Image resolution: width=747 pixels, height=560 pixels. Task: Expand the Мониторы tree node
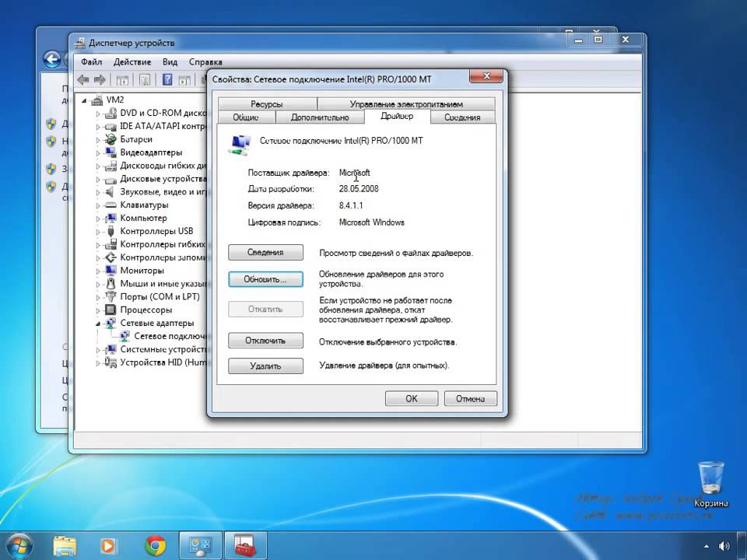coord(98,271)
